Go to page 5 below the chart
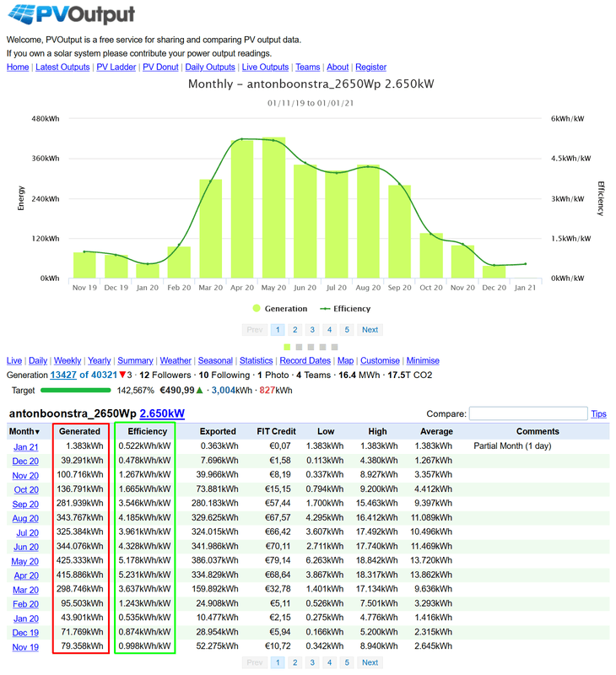 pyautogui.click(x=347, y=330)
